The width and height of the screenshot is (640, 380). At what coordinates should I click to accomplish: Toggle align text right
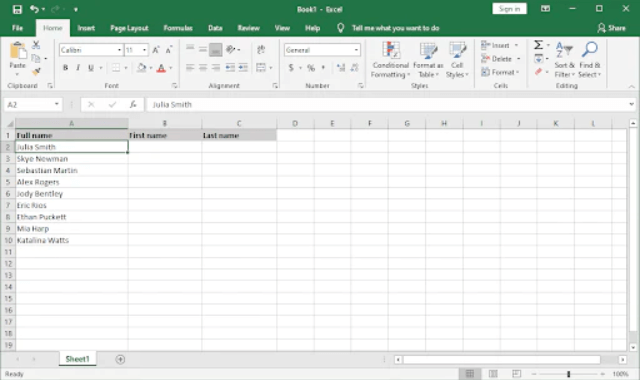pos(216,68)
